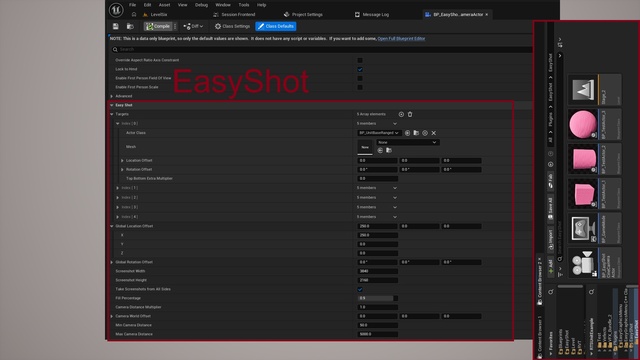The width and height of the screenshot is (640, 360).
Task: Browse to Mesh asset in Content Browser
Action: click(389, 150)
